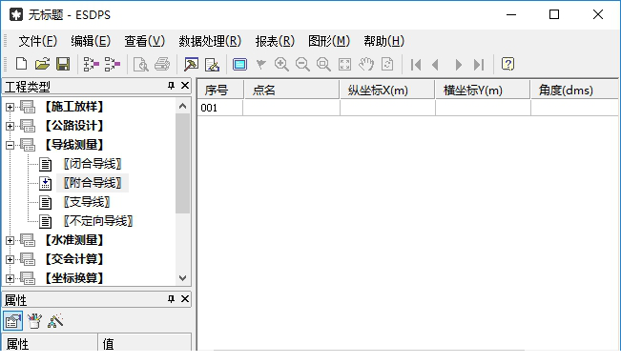Click the wand tree icon in 属性 panel
The image size is (621, 364).
pyautogui.click(x=55, y=321)
